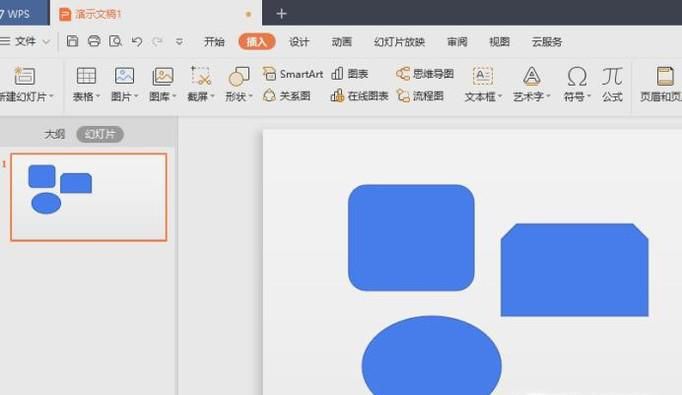Screen dimensions: 682x395
Task: Click the Print icon
Action: point(94,41)
